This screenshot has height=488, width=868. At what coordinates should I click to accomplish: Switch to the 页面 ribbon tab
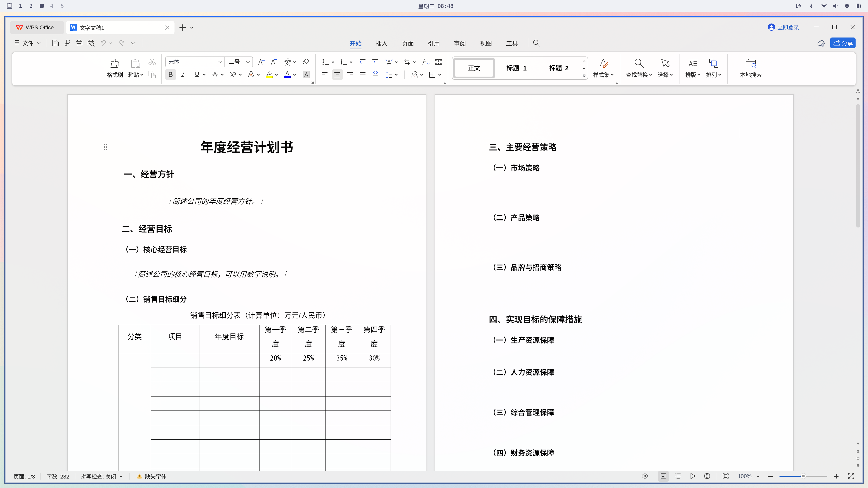pyautogui.click(x=408, y=43)
